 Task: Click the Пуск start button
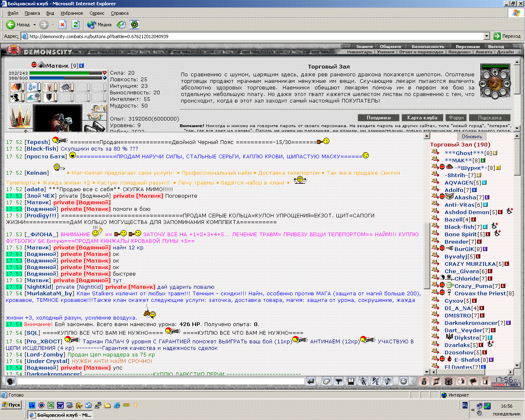click(x=11, y=405)
